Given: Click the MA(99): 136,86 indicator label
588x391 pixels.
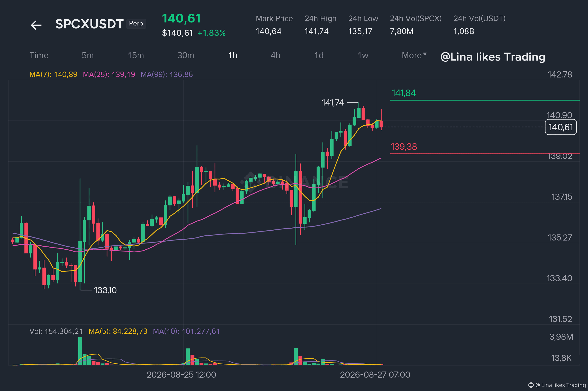Looking at the screenshot, I should click(x=167, y=74).
